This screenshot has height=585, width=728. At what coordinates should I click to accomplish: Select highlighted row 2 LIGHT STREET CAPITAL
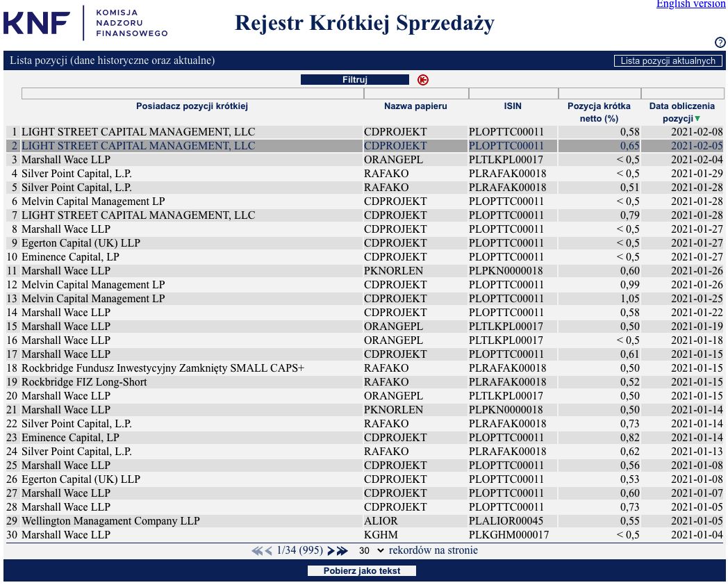365,146
